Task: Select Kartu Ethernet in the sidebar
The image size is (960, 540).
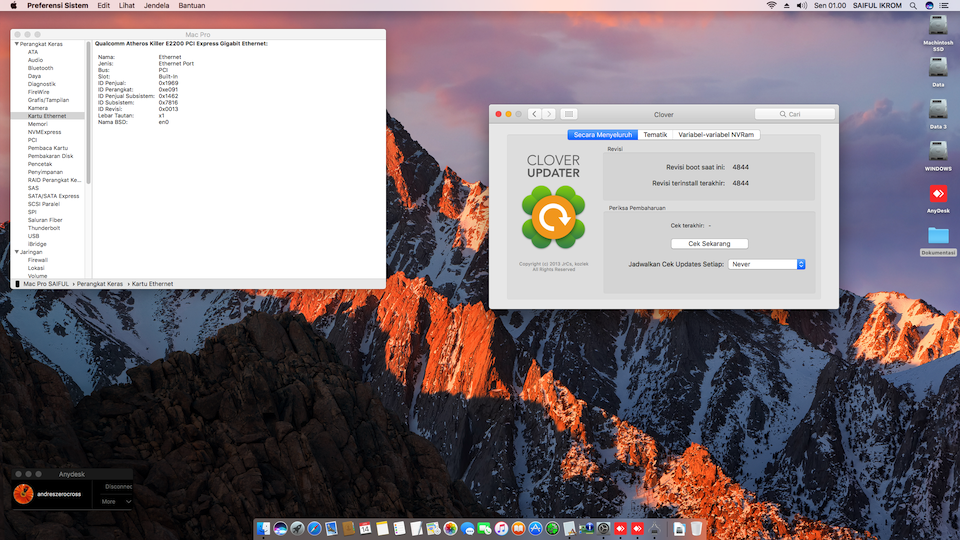Action: (47, 116)
